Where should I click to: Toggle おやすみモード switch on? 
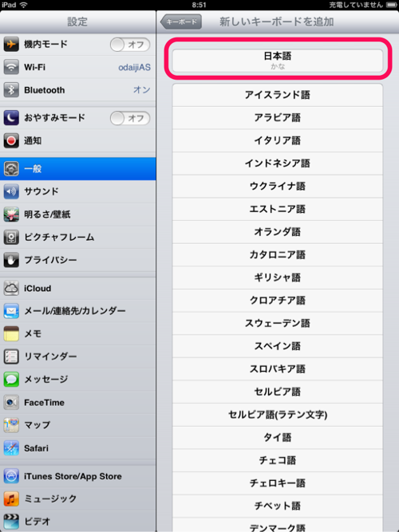(x=130, y=118)
